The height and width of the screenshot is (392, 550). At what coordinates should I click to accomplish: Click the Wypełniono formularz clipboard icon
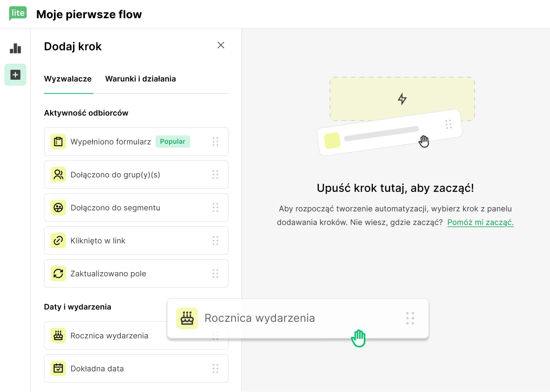[58, 142]
